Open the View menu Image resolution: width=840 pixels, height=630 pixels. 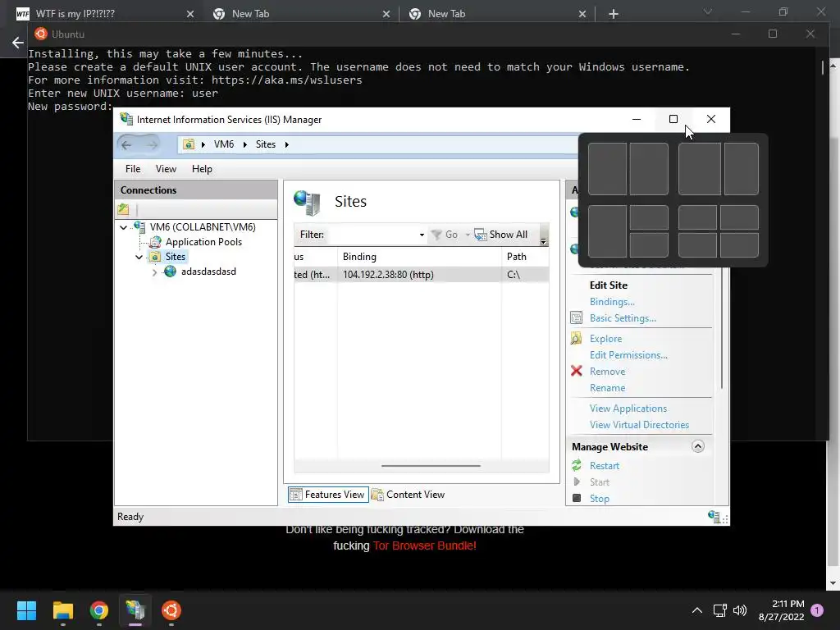coord(166,169)
